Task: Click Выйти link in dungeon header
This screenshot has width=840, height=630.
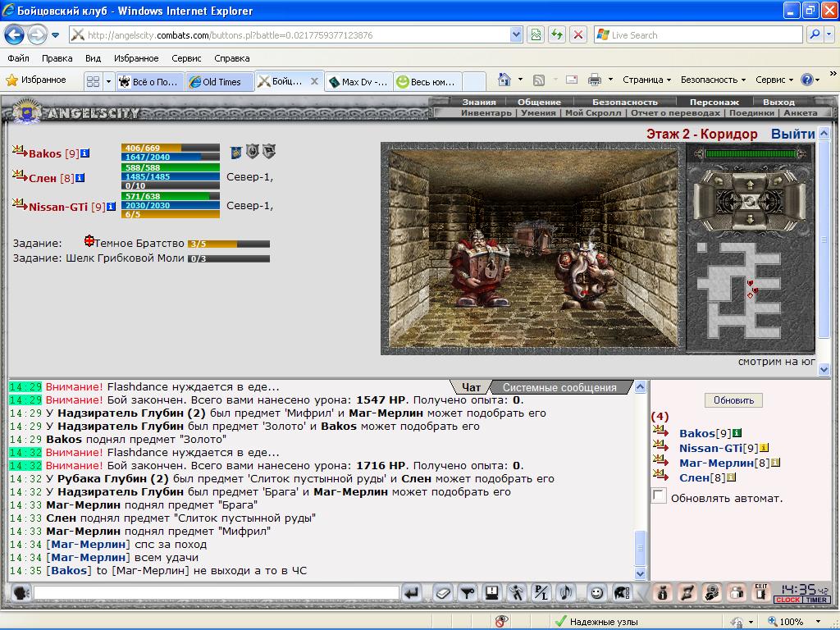Action: pos(793,134)
